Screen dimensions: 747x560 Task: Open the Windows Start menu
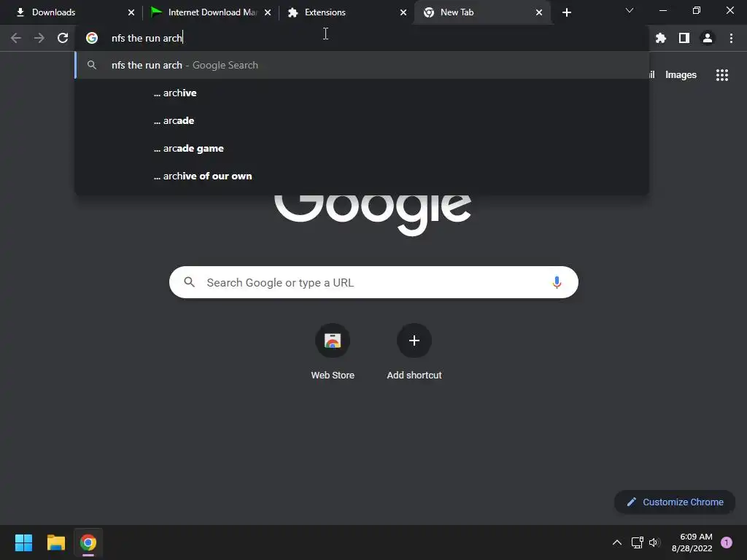(x=23, y=542)
